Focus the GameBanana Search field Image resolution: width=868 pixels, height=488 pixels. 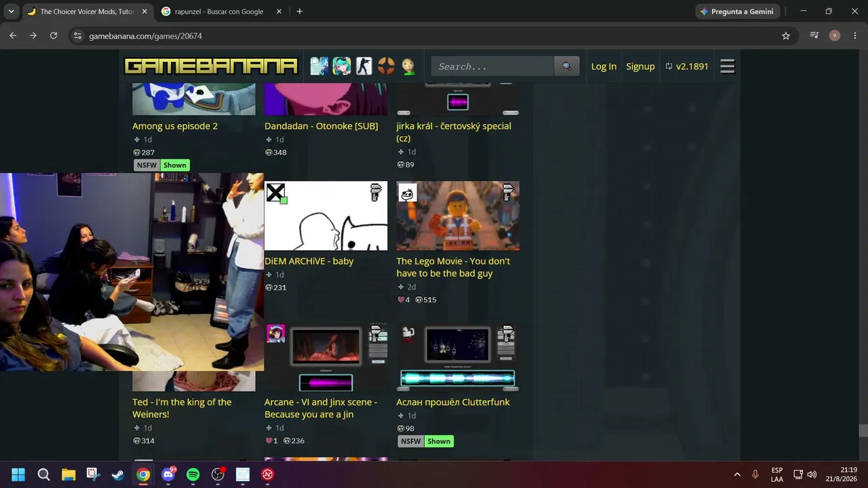coord(492,66)
